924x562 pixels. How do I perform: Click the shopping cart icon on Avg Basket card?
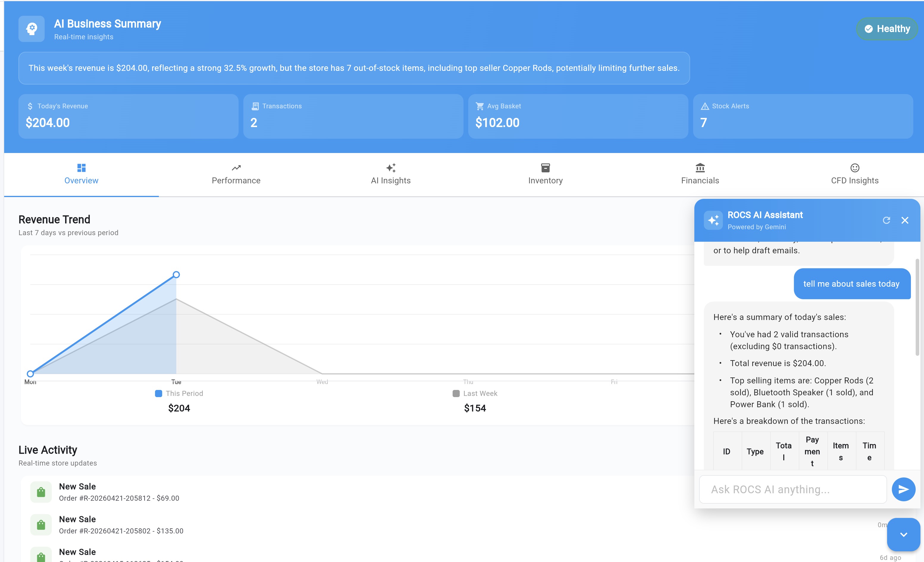(480, 106)
